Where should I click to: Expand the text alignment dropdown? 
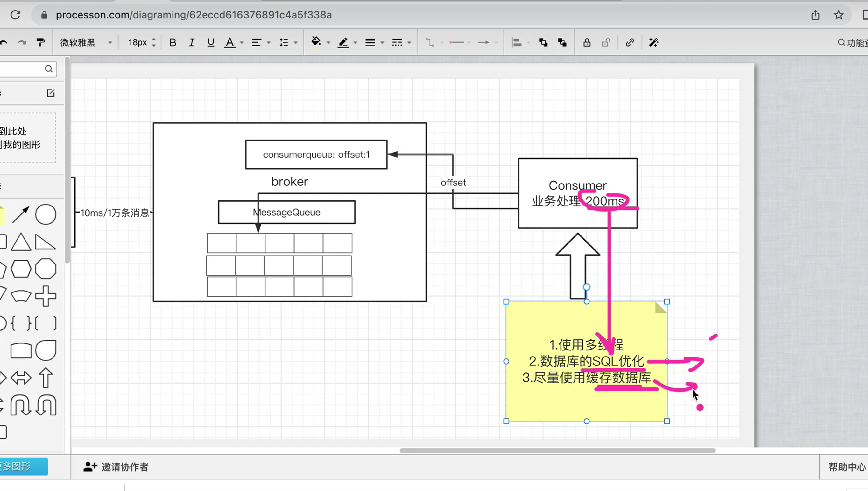tap(269, 43)
